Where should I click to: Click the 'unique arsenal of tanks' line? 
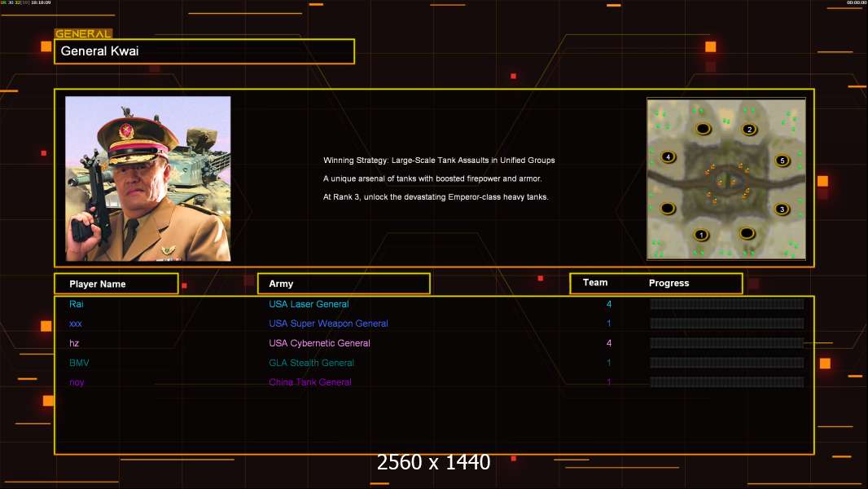(x=432, y=178)
